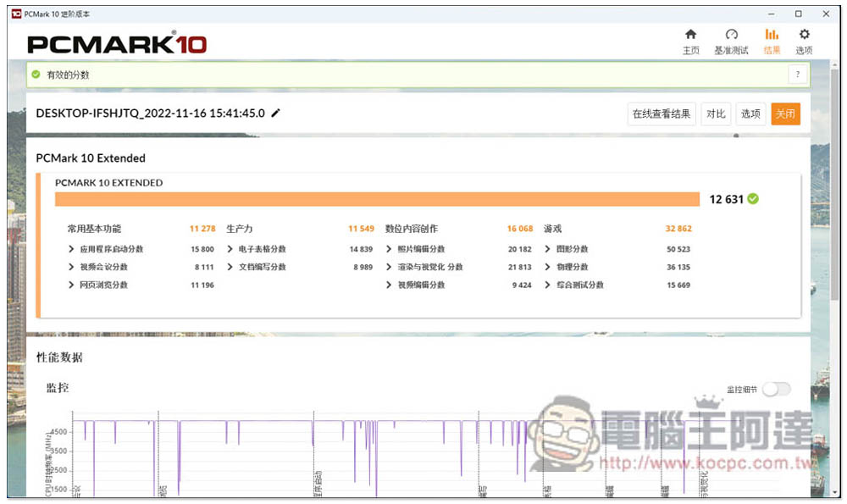Expand 视频会议分数 row
This screenshot has height=504, width=847.
[71, 267]
